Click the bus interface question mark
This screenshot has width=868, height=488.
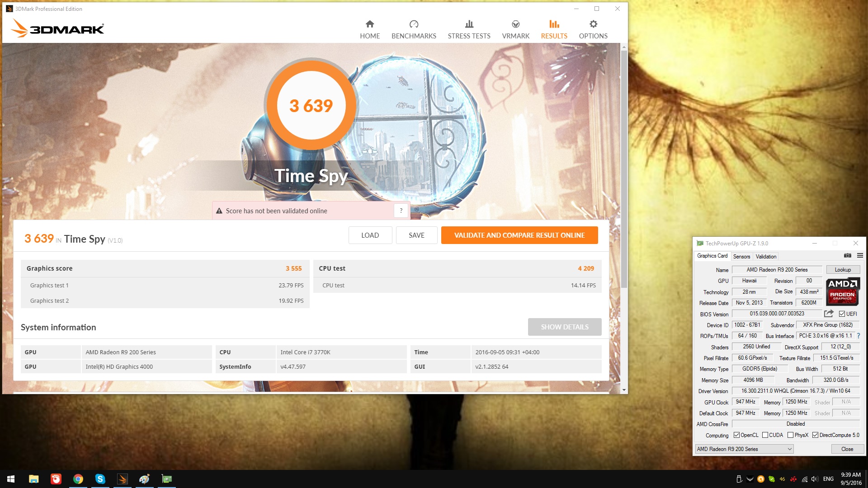click(x=859, y=336)
